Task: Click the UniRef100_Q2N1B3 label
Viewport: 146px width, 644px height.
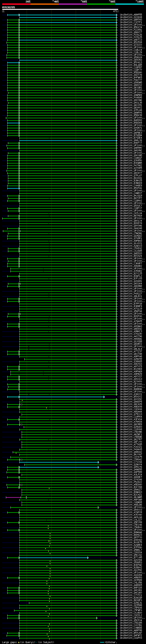Action: [131, 427]
